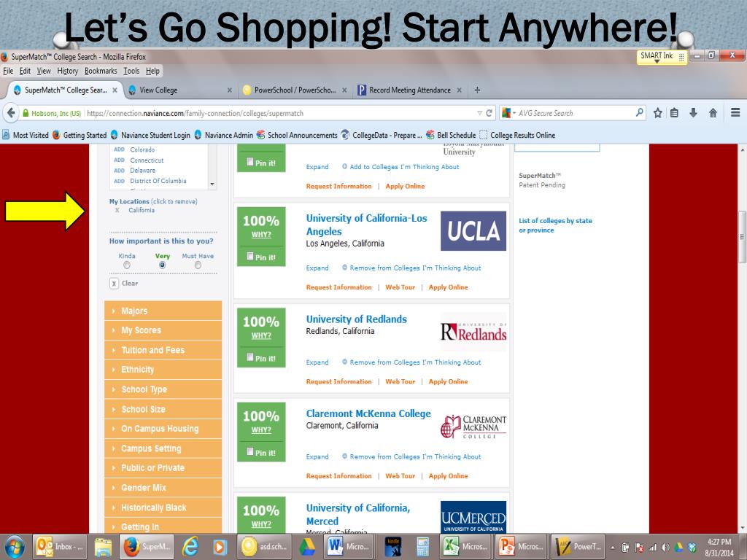
Task: Open Windows Explorer folder taskbar icon
Action: 103,547
